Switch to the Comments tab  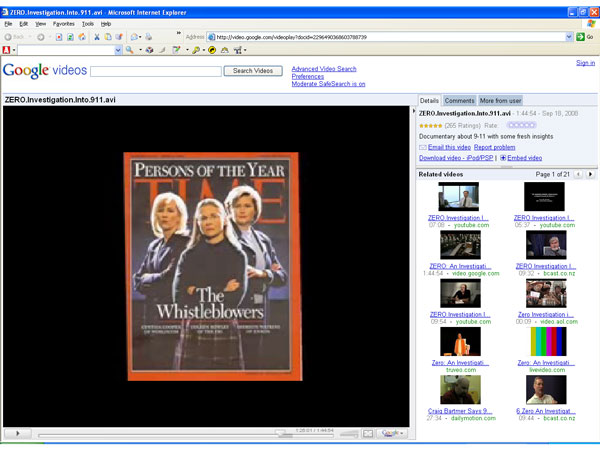459,101
